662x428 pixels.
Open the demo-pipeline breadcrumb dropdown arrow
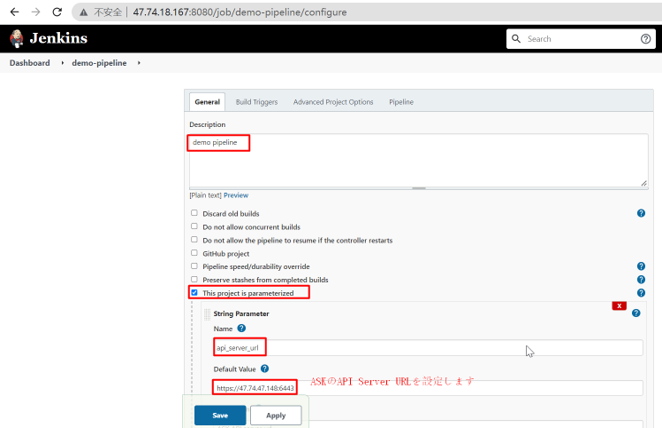point(139,63)
